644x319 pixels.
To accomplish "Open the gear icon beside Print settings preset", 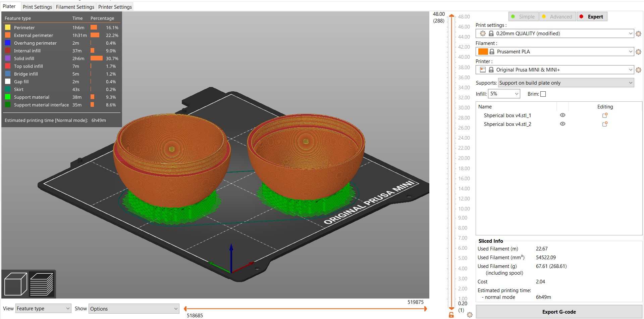I will [639, 34].
